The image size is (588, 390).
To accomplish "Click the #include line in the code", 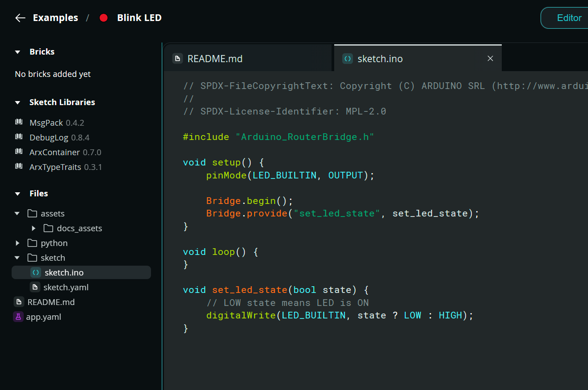I will point(278,137).
